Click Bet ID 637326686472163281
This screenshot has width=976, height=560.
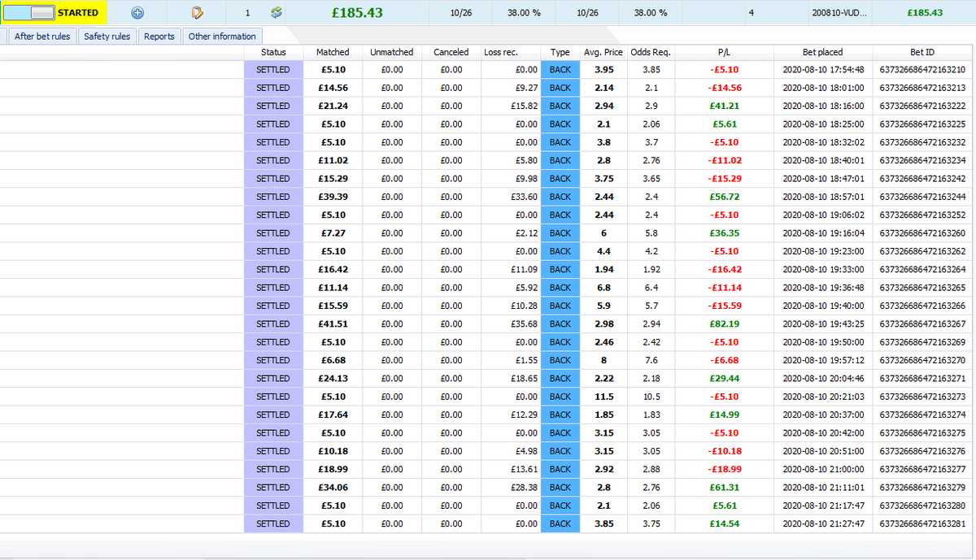click(922, 523)
